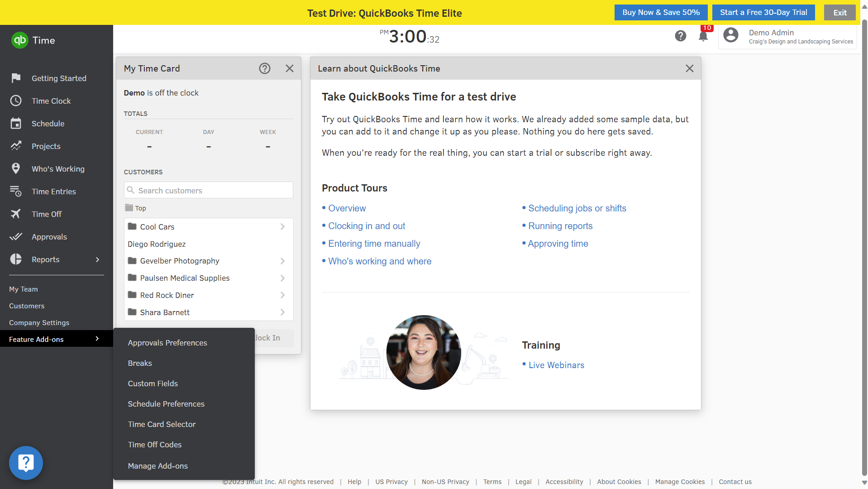Click the Gevelber Photography folder icon
This screenshot has height=489, width=868.
click(132, 261)
